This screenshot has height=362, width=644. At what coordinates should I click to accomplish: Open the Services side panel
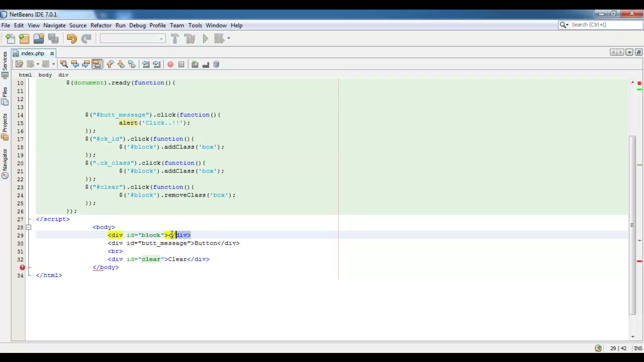tap(5, 64)
